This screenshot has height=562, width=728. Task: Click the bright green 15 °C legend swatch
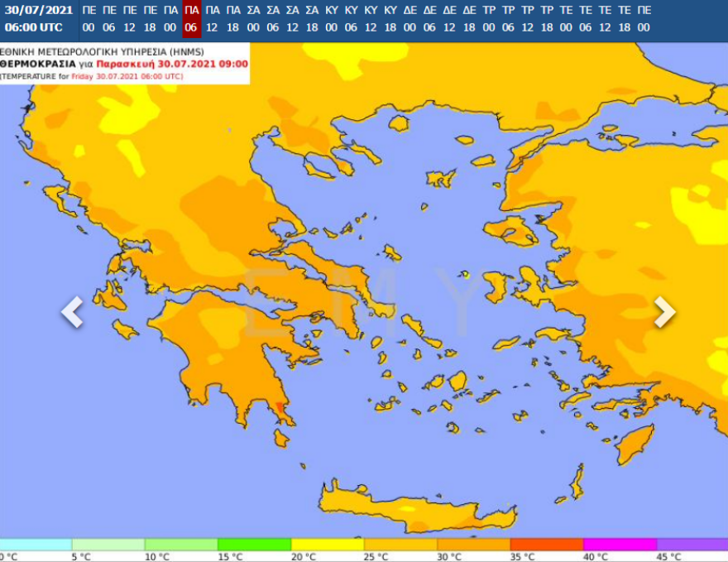click(x=254, y=545)
